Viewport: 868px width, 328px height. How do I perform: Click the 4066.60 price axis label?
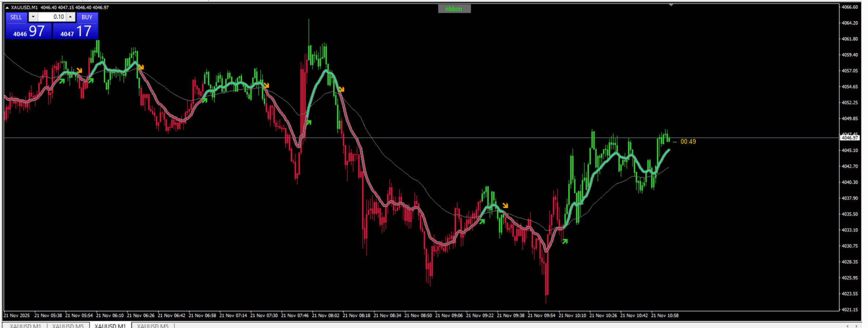click(850, 7)
